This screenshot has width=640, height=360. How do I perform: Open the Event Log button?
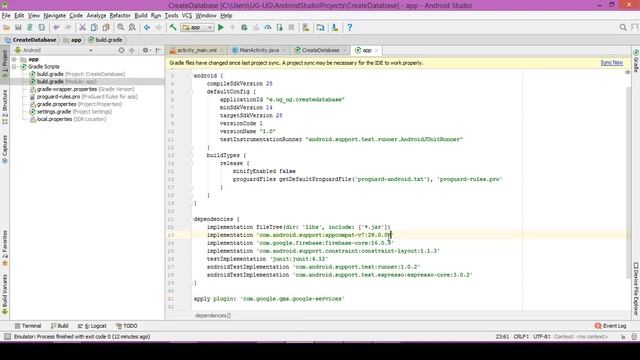610,326
